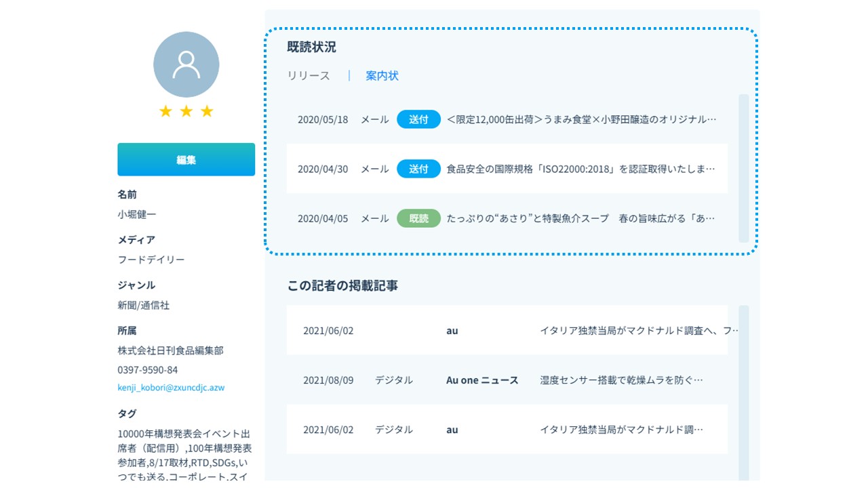Open the last 2021/06/02 デジタル article
Screen dimensions: 868x488
pyautogui.click(x=621, y=430)
